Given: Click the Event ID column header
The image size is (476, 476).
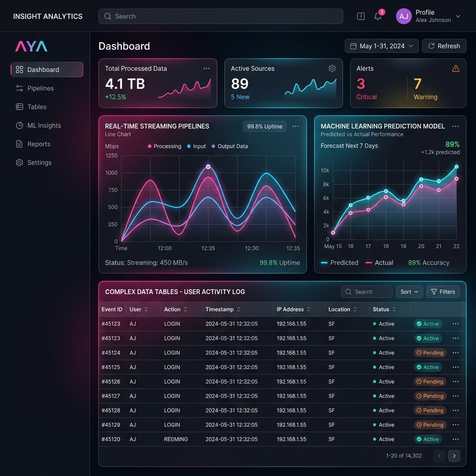Looking at the screenshot, I should coord(112,309).
